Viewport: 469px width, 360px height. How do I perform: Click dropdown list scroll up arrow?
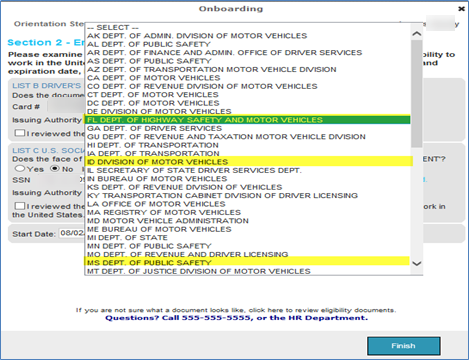coord(417,34)
